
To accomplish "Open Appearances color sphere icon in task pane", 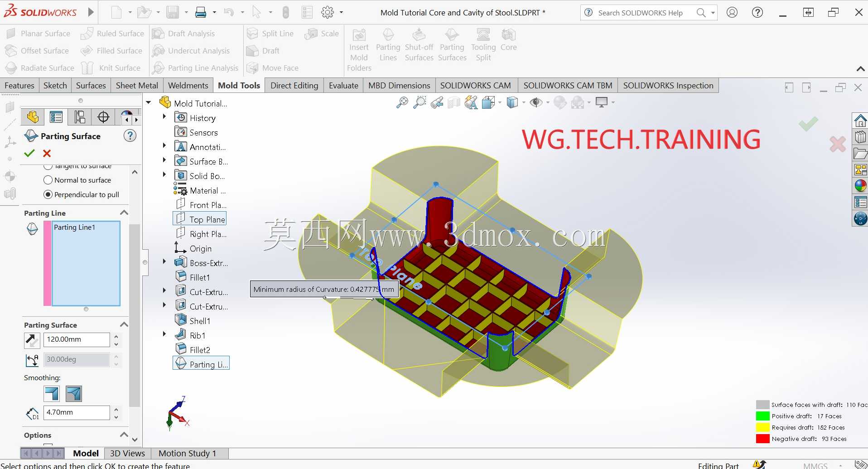I will 860,186.
